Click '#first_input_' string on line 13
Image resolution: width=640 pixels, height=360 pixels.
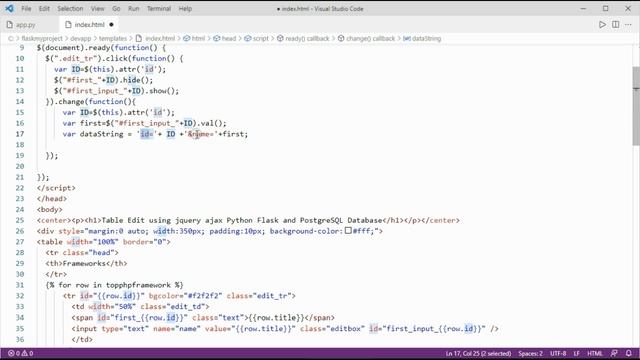point(93,91)
